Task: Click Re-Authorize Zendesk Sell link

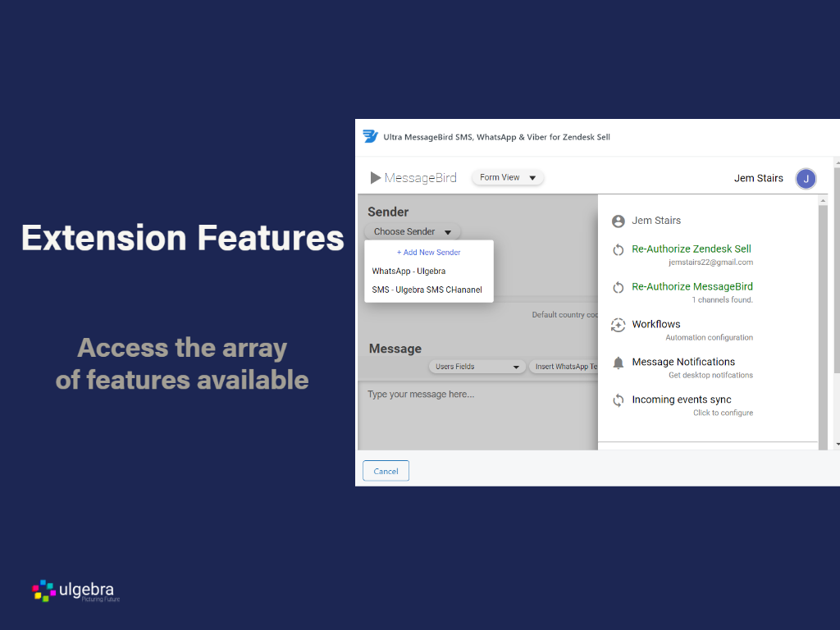Action: coord(691,249)
